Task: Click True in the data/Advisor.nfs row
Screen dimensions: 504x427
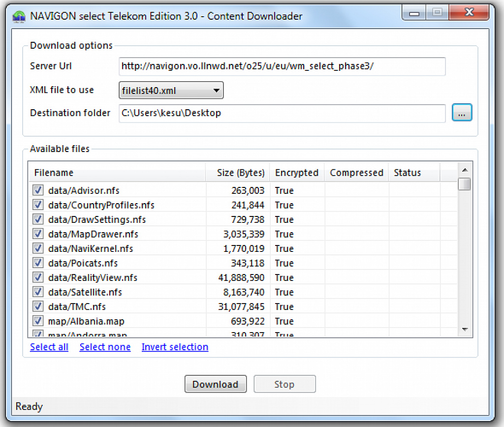Action: pos(284,190)
